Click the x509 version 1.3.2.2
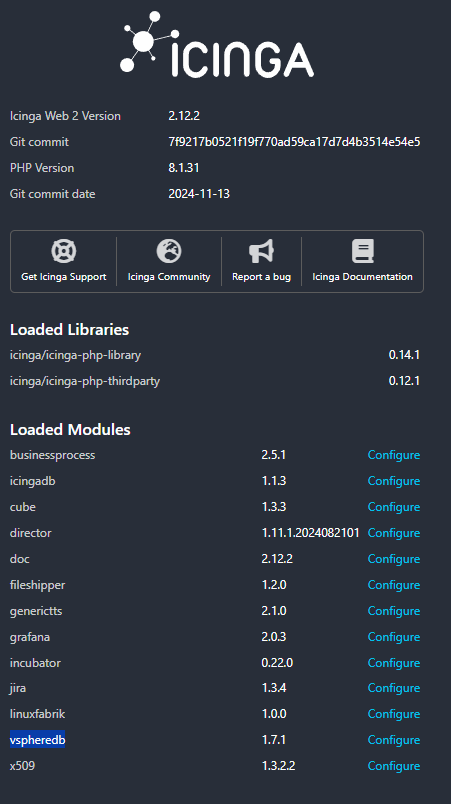The height and width of the screenshot is (804, 451). pyautogui.click(x=278, y=766)
